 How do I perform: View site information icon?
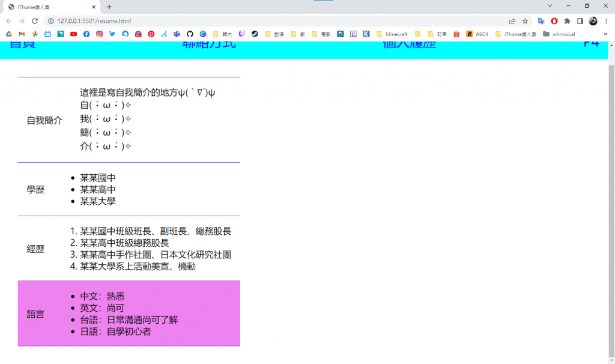51,21
